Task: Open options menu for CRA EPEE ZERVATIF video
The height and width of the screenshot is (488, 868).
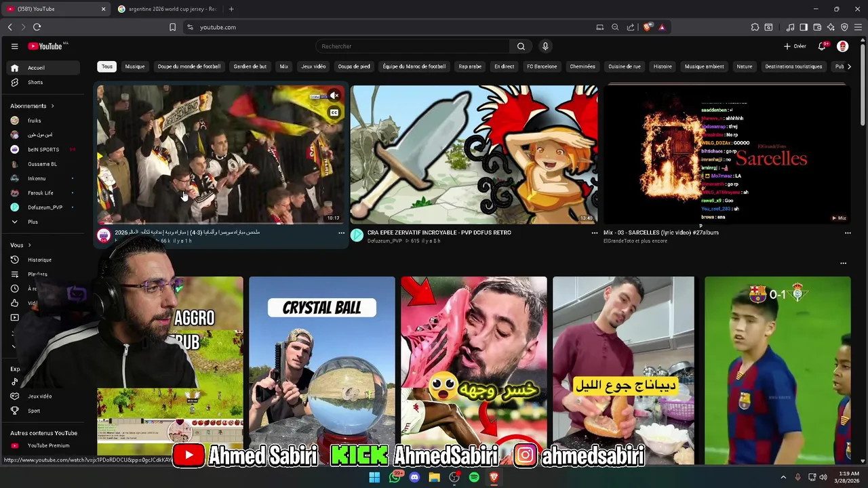Action: pyautogui.click(x=595, y=233)
